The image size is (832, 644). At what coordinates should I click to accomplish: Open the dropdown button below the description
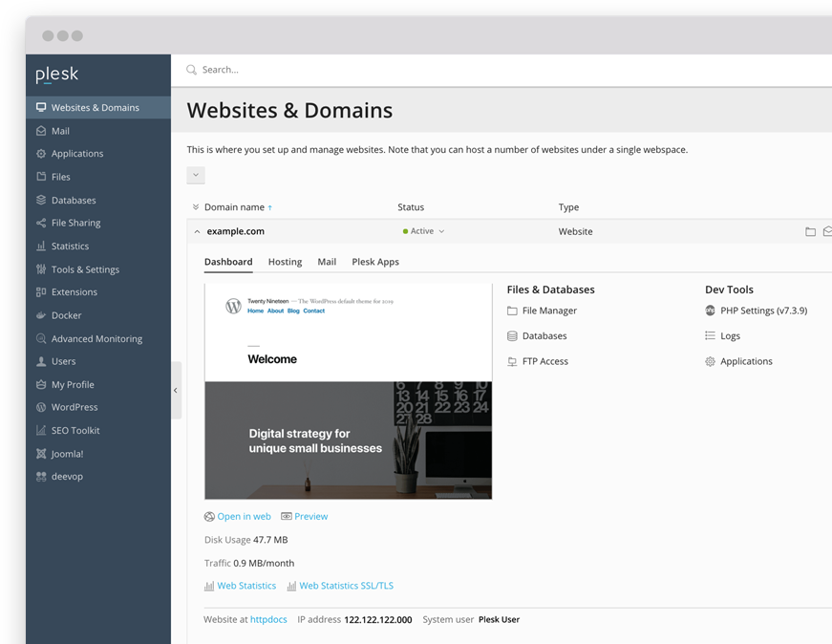[196, 175]
